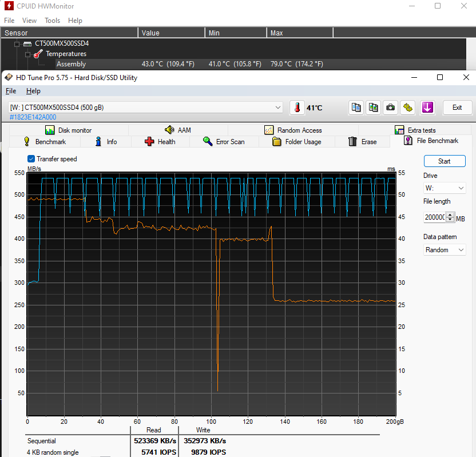This screenshot has height=457, width=476.
Task: Increase file length with up stepper arrow
Action: (450, 215)
